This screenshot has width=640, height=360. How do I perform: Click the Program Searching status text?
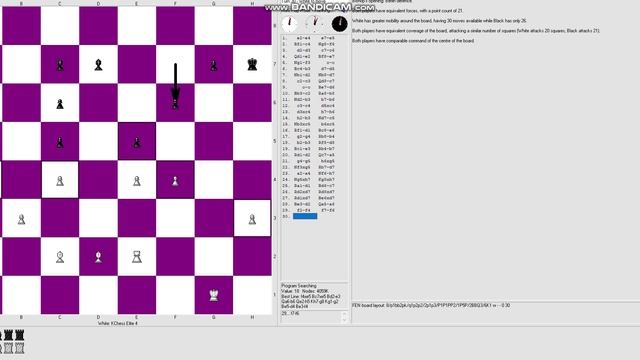click(x=299, y=286)
